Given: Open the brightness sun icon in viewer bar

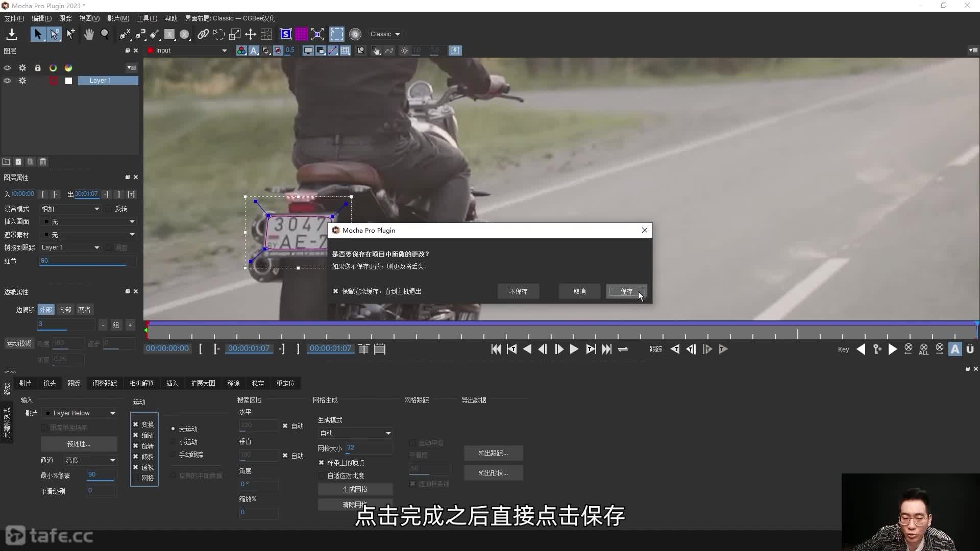Looking at the screenshot, I should click(405, 51).
